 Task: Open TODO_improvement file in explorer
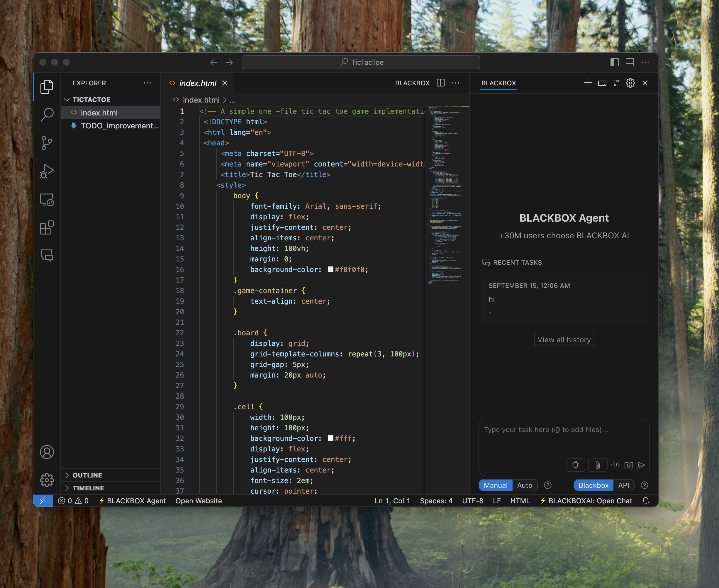tap(119, 126)
